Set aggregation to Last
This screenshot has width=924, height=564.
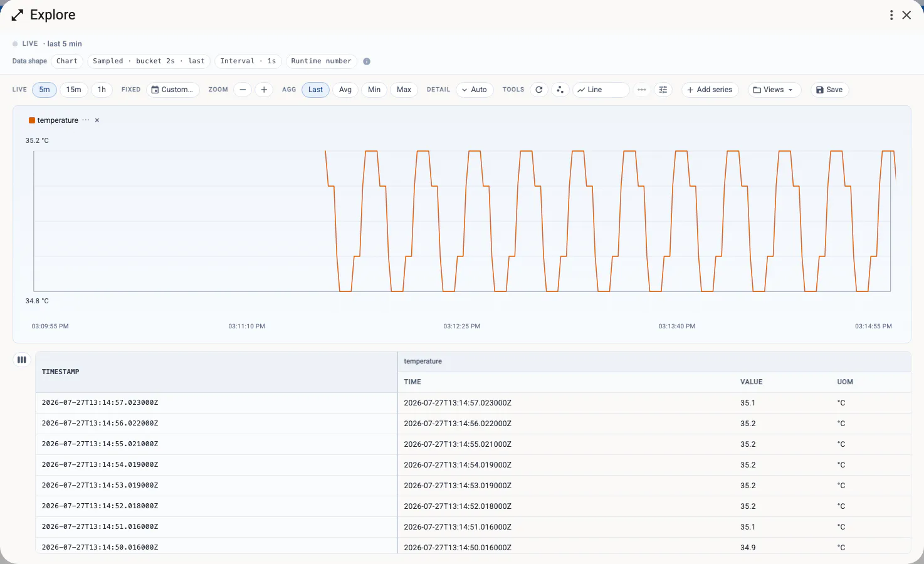315,90
